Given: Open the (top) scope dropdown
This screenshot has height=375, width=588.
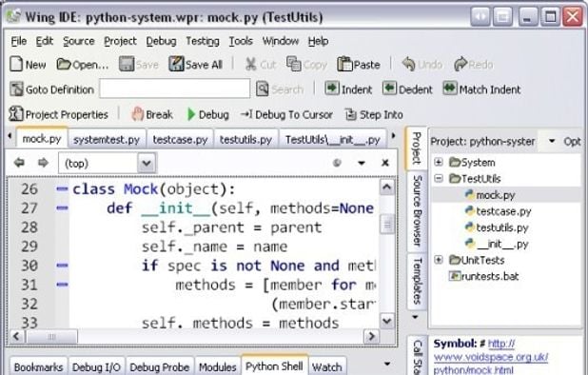Looking at the screenshot, I should (147, 163).
